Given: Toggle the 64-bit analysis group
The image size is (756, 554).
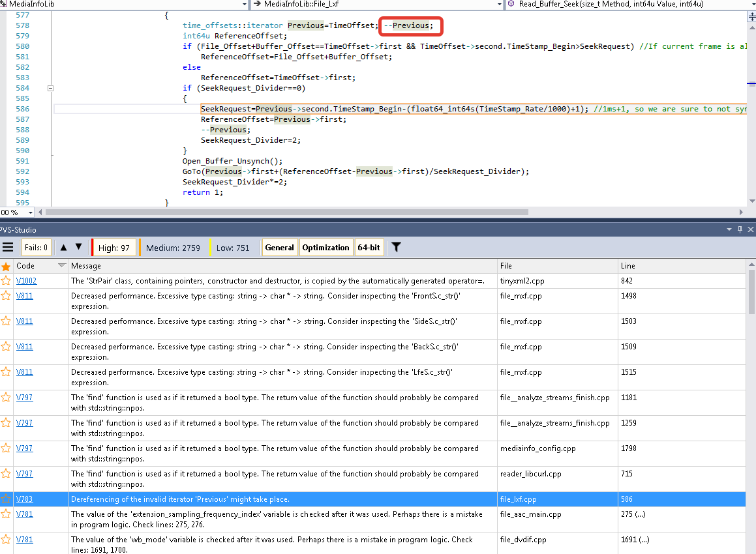Looking at the screenshot, I should click(x=369, y=248).
